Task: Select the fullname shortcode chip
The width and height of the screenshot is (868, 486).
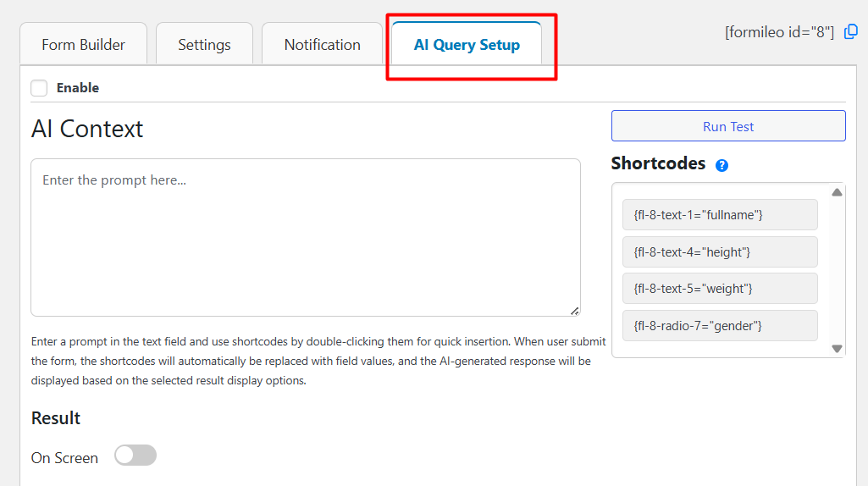Action: coord(720,215)
